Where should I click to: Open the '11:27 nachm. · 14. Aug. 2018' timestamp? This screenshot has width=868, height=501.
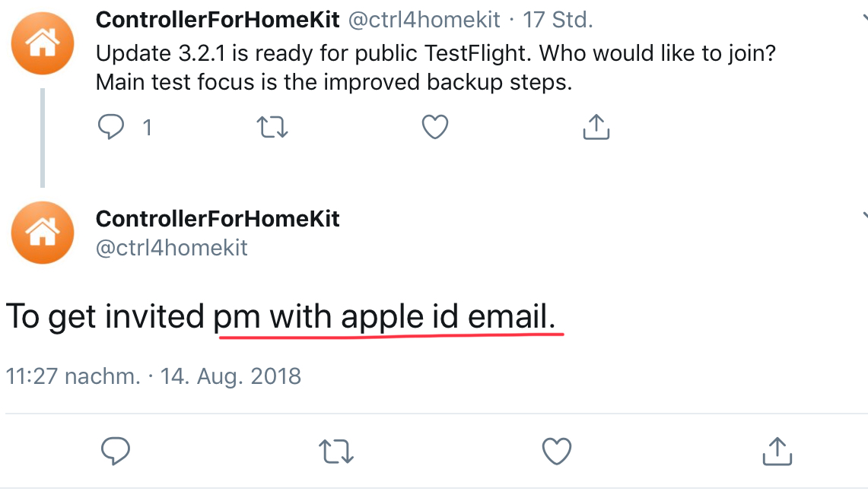(154, 376)
